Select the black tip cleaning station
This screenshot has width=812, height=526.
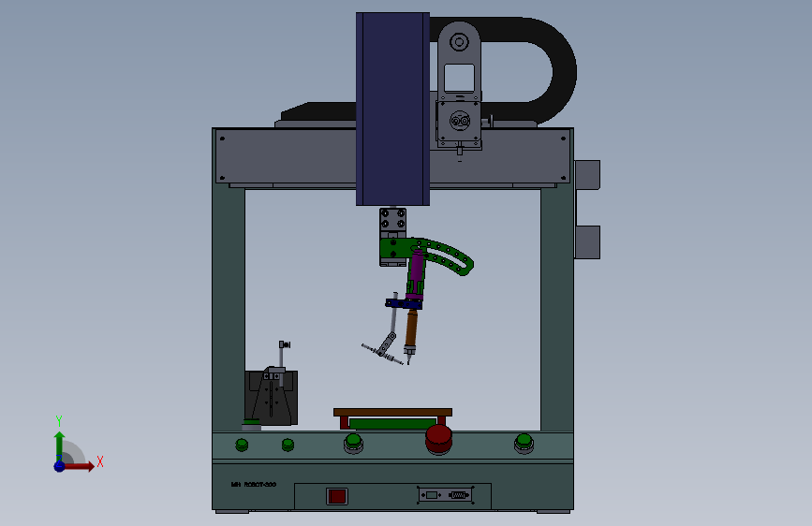click(271, 397)
